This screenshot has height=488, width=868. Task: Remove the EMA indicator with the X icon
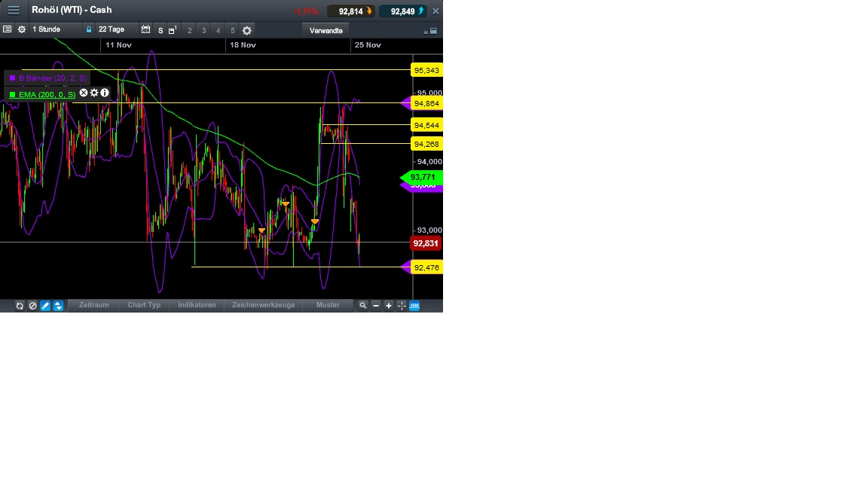coord(84,93)
